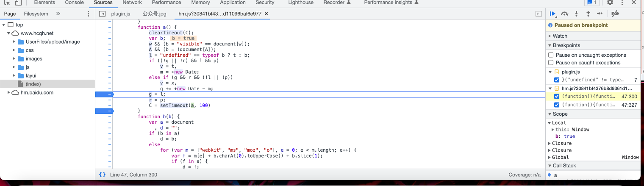Collapse the Breakpoints section
This screenshot has width=644, height=186.
click(x=593, y=45)
